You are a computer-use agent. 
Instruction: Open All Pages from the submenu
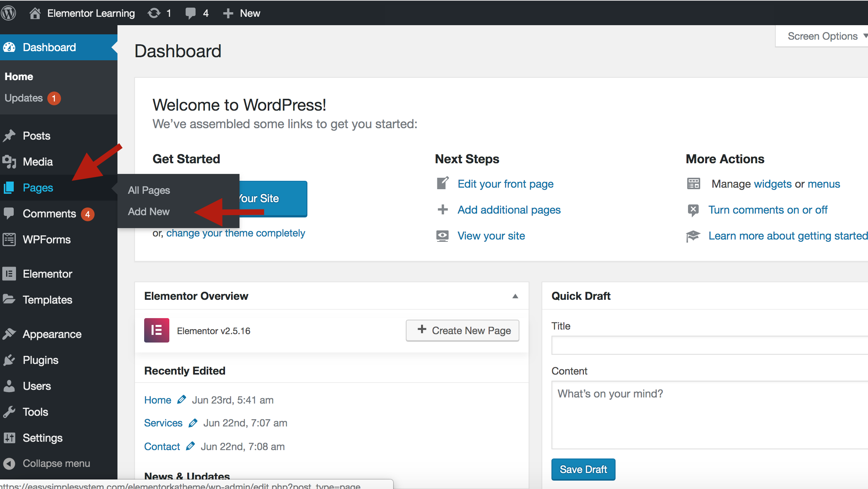pyautogui.click(x=149, y=190)
